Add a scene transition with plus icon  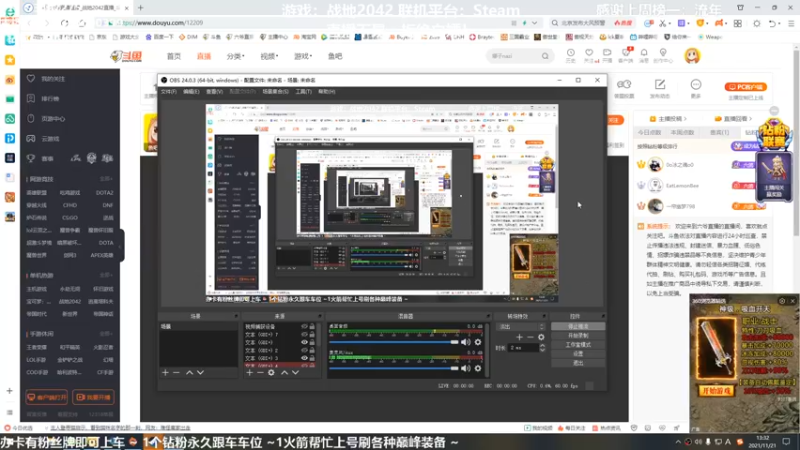[x=519, y=337]
